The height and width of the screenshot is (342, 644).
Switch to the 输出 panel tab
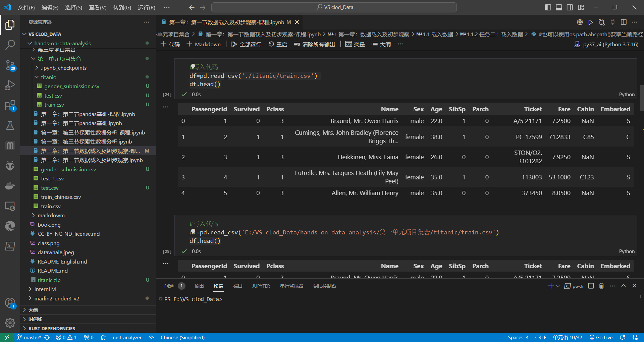[199, 286]
